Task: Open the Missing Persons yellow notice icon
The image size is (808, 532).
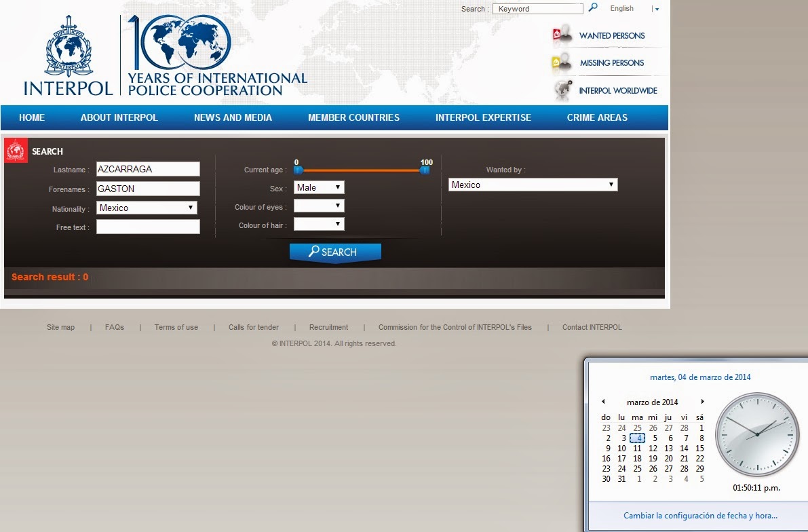Action: [562, 62]
